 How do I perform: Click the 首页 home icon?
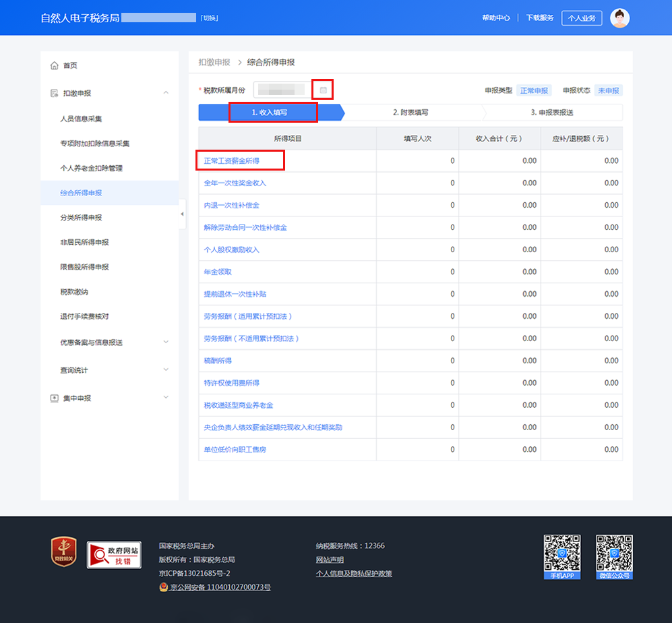(55, 65)
